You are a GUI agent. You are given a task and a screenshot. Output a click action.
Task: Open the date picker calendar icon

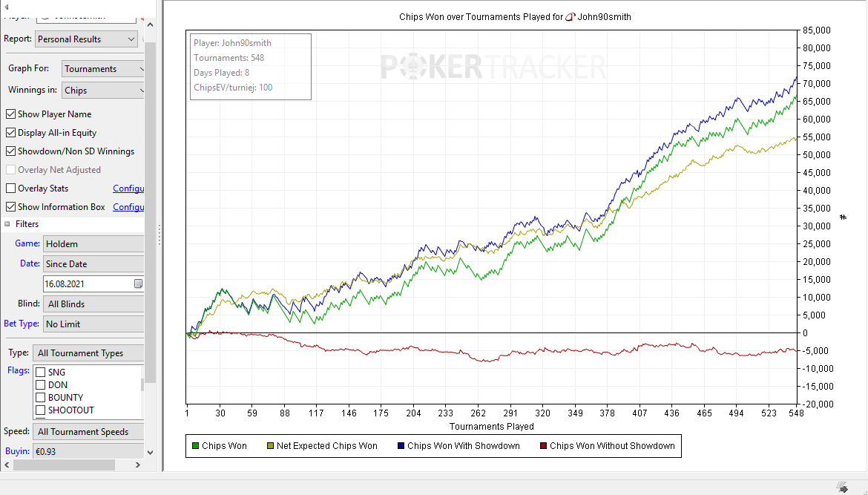click(138, 284)
